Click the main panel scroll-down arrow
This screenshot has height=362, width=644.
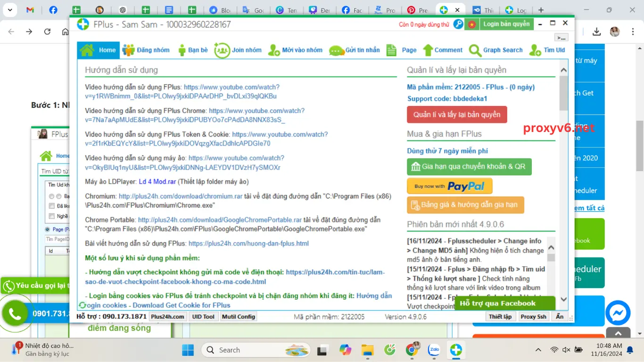coord(564,299)
